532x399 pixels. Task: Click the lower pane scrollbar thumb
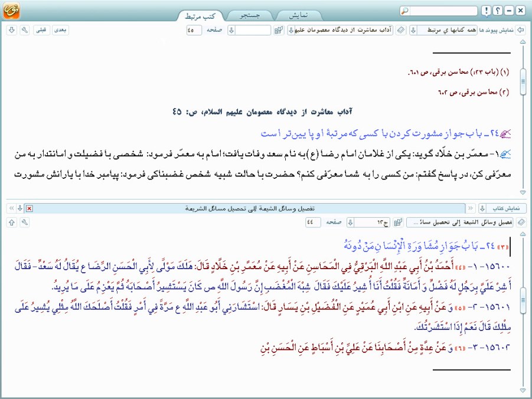click(x=523, y=300)
